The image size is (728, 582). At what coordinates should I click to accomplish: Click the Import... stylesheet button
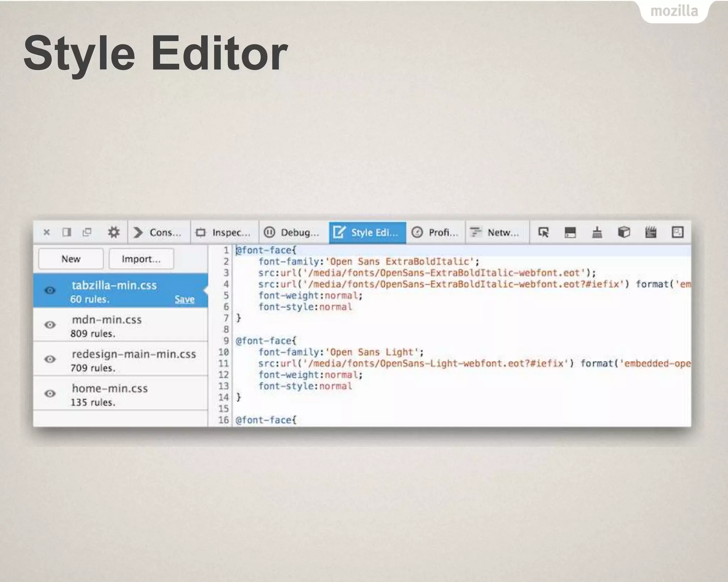pyautogui.click(x=141, y=259)
